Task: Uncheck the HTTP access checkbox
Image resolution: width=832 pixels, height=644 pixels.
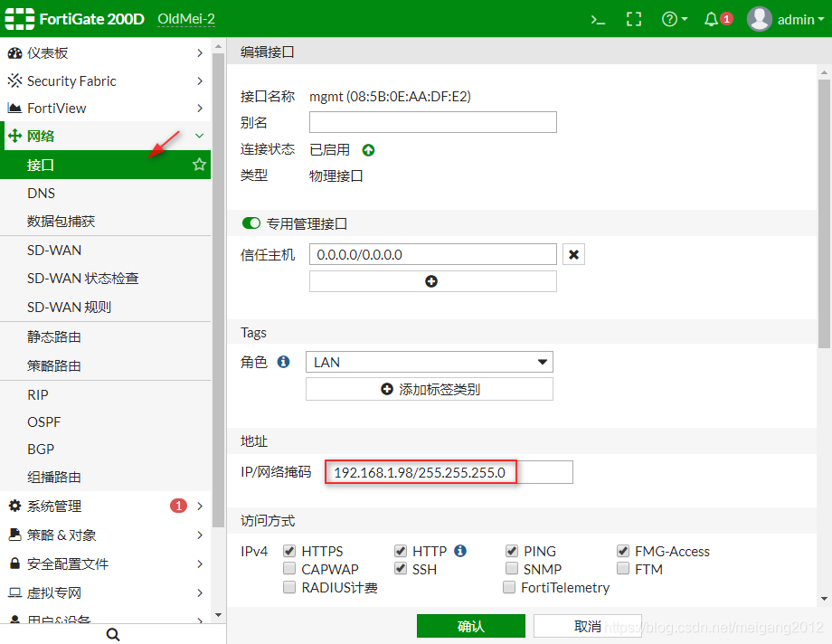Action: coord(401,551)
